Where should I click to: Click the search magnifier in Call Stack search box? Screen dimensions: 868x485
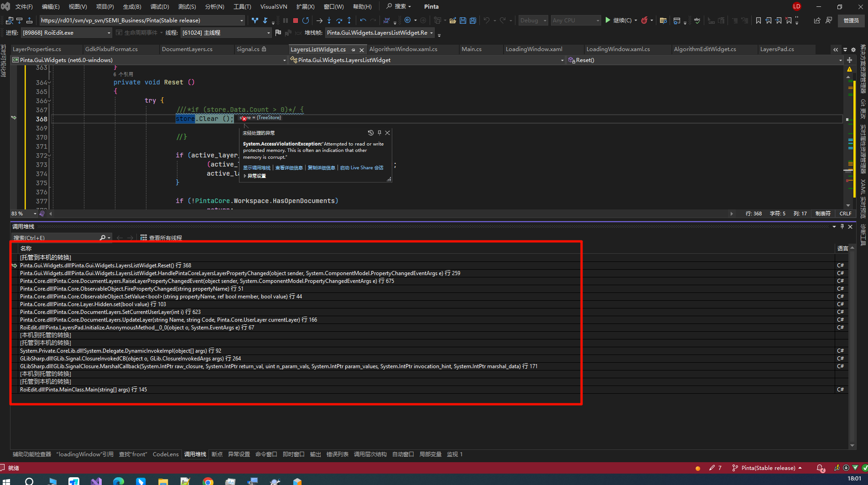(103, 238)
